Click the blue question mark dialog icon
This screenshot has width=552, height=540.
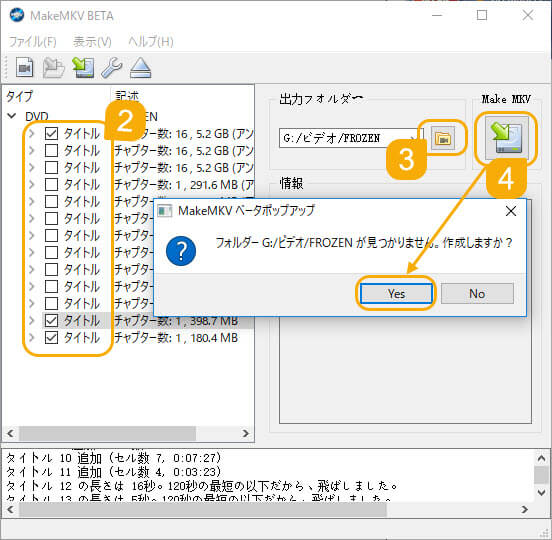pyautogui.click(x=181, y=251)
